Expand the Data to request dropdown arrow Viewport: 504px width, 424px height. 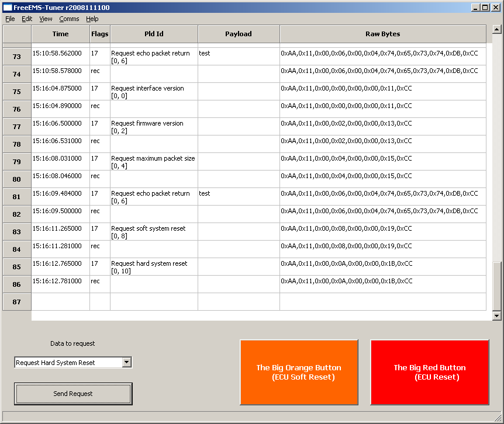127,362
